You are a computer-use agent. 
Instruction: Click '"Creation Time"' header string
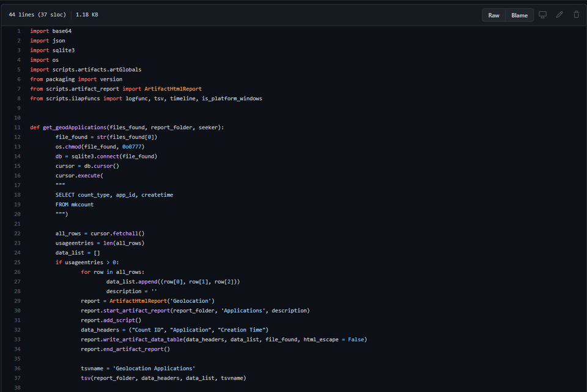pyautogui.click(x=242, y=330)
